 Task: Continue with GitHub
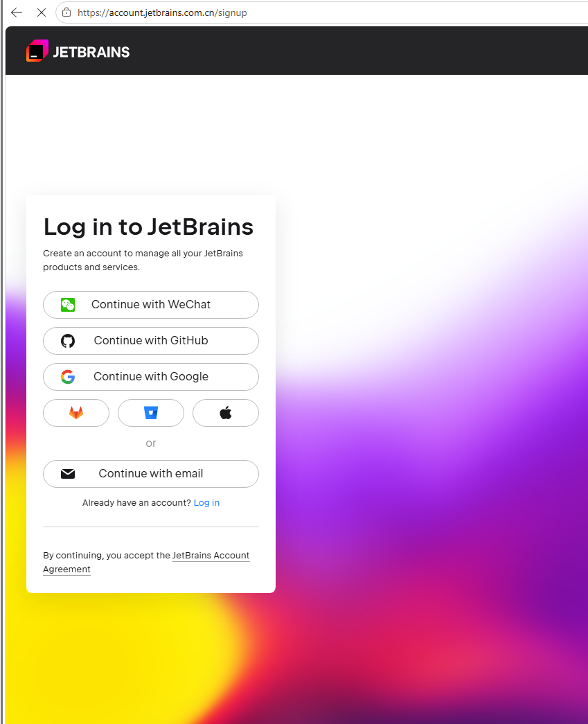click(151, 341)
